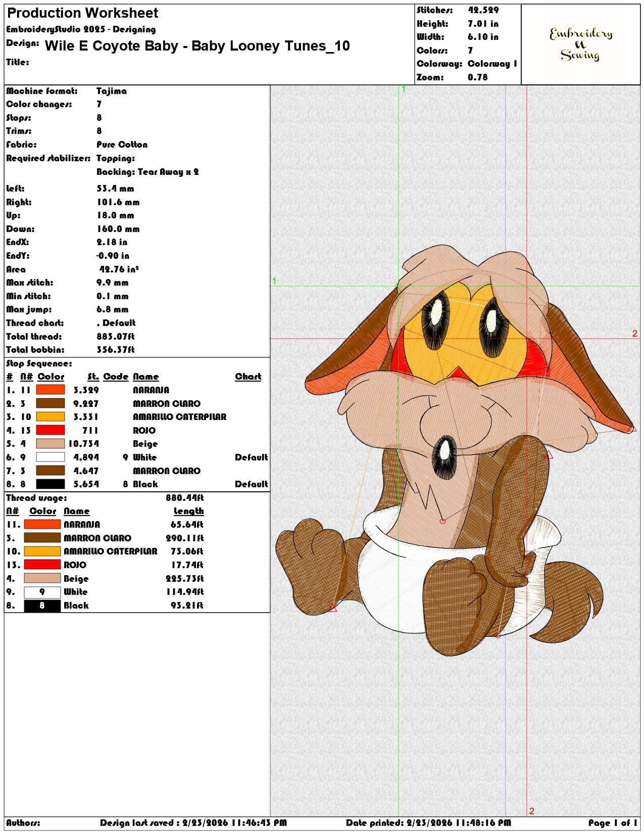The width and height of the screenshot is (644, 834).
Task: Select the Beige swatch beside 225.73ft
Action: 42,578
